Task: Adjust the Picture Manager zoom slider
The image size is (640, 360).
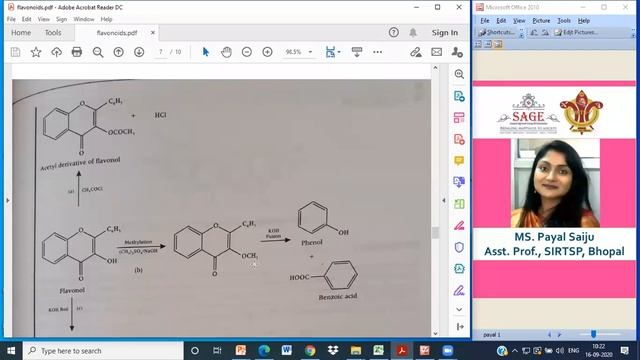Action: click(593, 334)
